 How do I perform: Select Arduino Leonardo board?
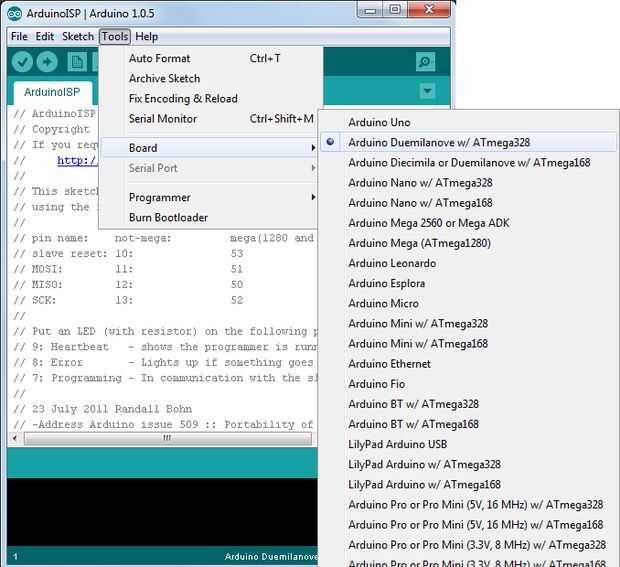(x=469, y=263)
